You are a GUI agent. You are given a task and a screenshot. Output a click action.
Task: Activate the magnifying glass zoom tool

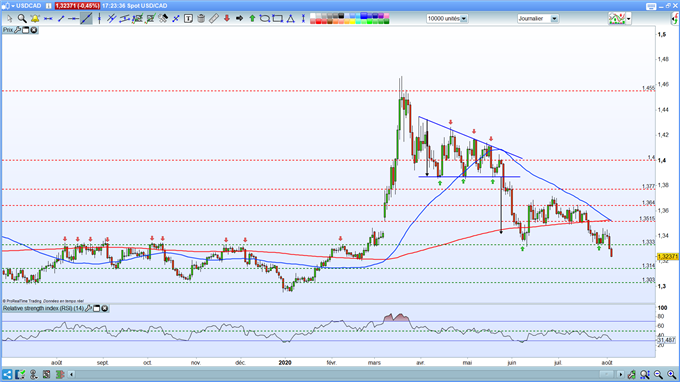pos(22,19)
